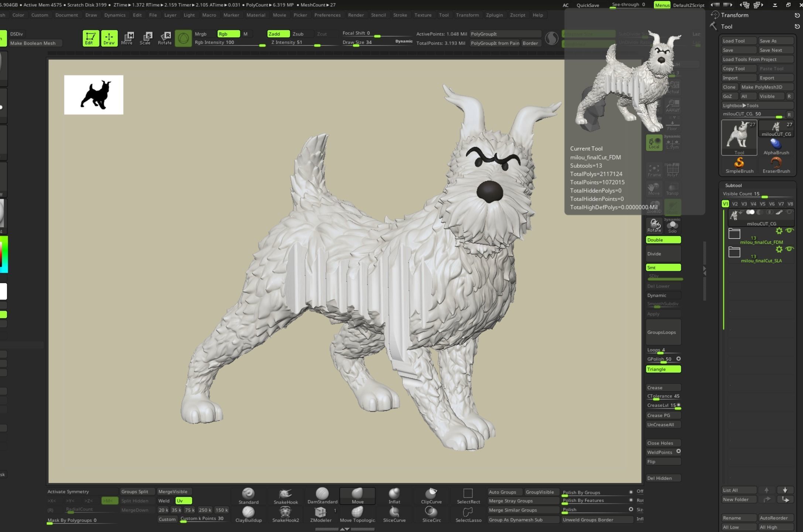The width and height of the screenshot is (803, 532).
Task: Select the SimpleBrush tool
Action: pyautogui.click(x=739, y=165)
